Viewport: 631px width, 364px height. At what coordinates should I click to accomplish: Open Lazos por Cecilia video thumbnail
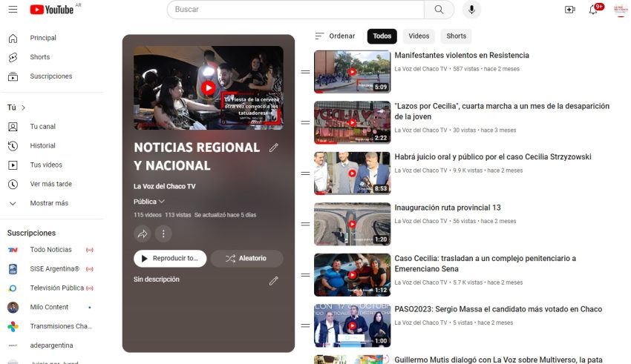(352, 122)
